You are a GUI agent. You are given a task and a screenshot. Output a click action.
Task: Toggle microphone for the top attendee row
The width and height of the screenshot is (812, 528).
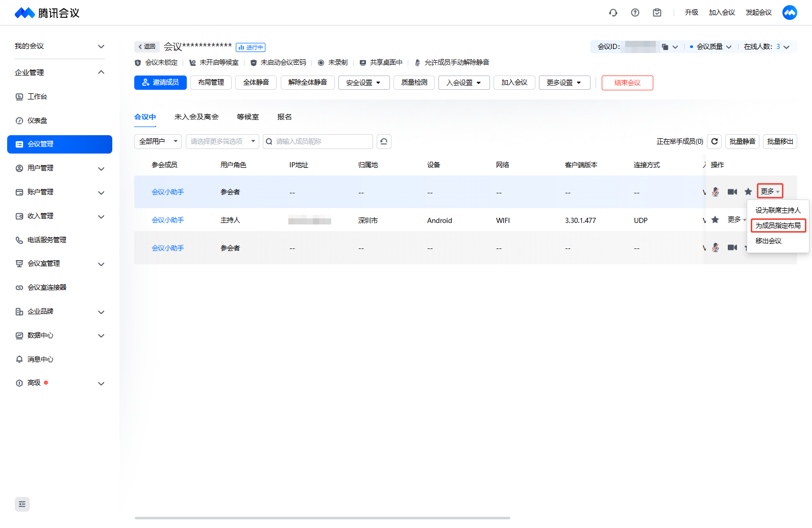coord(716,192)
